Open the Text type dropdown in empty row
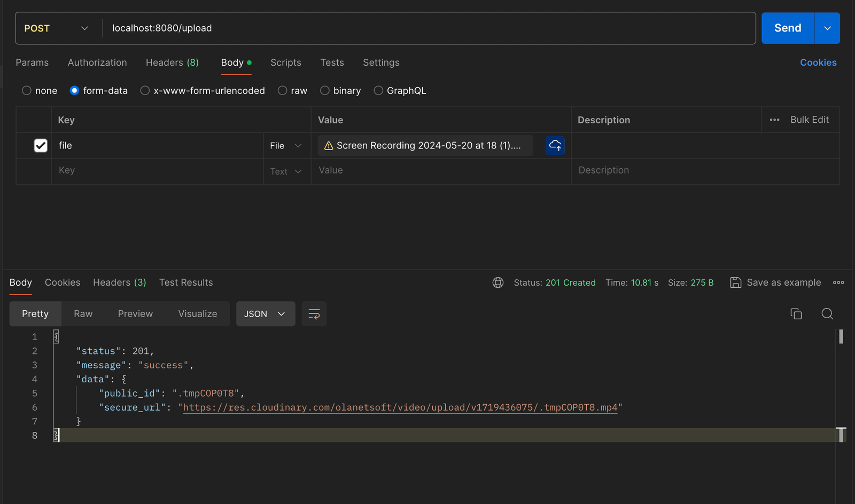Viewport: 855px width, 504px height. [x=286, y=171]
